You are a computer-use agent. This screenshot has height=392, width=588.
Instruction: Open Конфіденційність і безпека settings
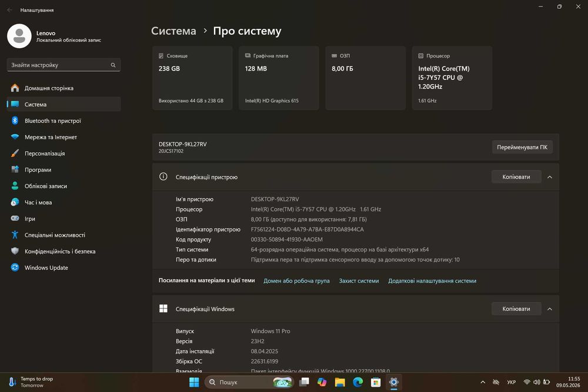click(x=64, y=251)
